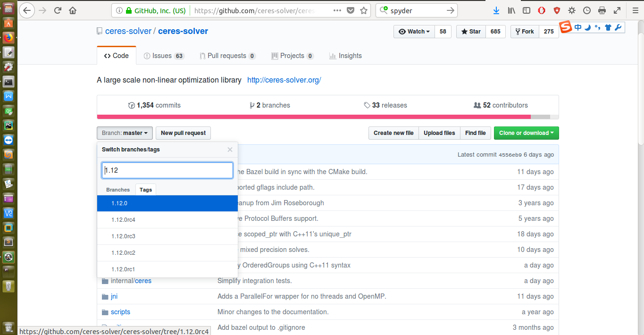Click the language breakdown color bar
This screenshot has height=335, width=644.
click(x=328, y=117)
